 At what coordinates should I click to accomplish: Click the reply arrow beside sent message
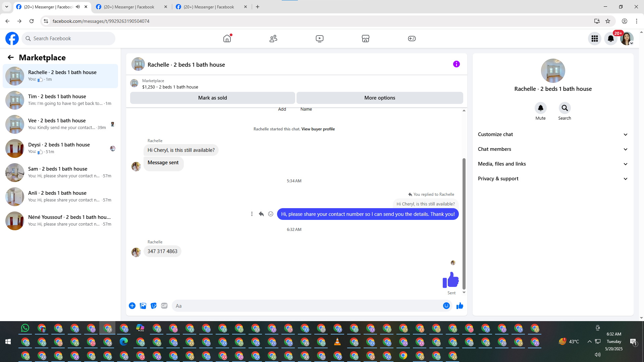(x=261, y=214)
